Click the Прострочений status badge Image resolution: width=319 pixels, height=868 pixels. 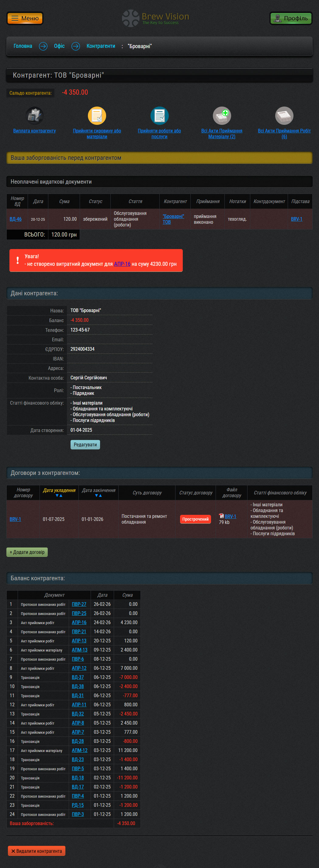(x=195, y=519)
